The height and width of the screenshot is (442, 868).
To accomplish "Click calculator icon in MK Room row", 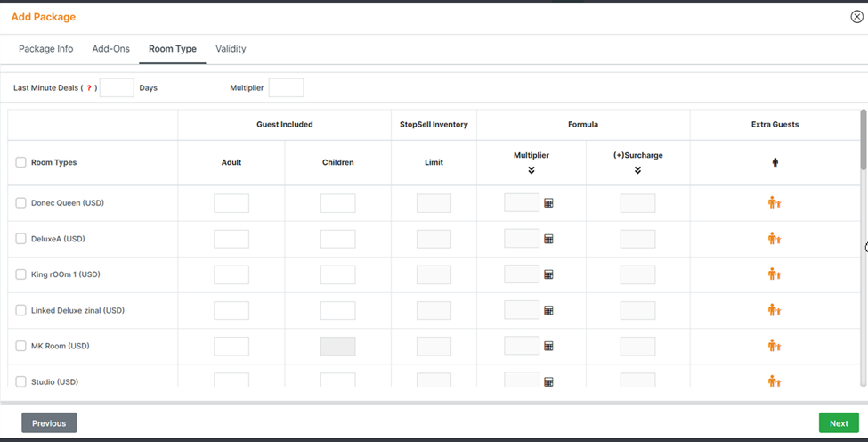I will (548, 346).
